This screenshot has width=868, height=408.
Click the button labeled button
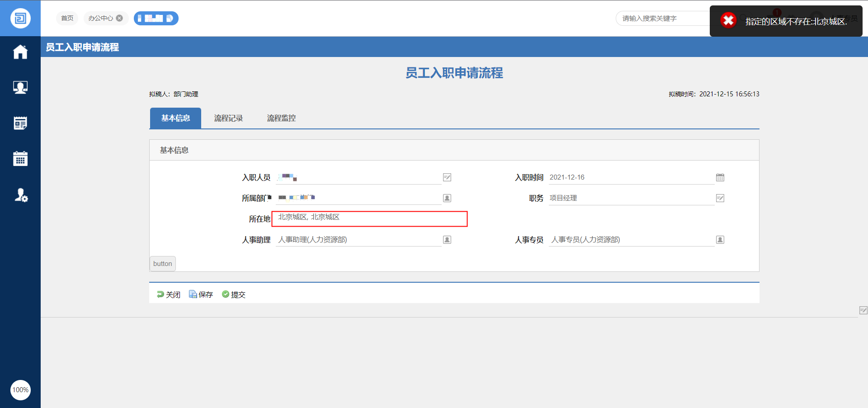(163, 264)
